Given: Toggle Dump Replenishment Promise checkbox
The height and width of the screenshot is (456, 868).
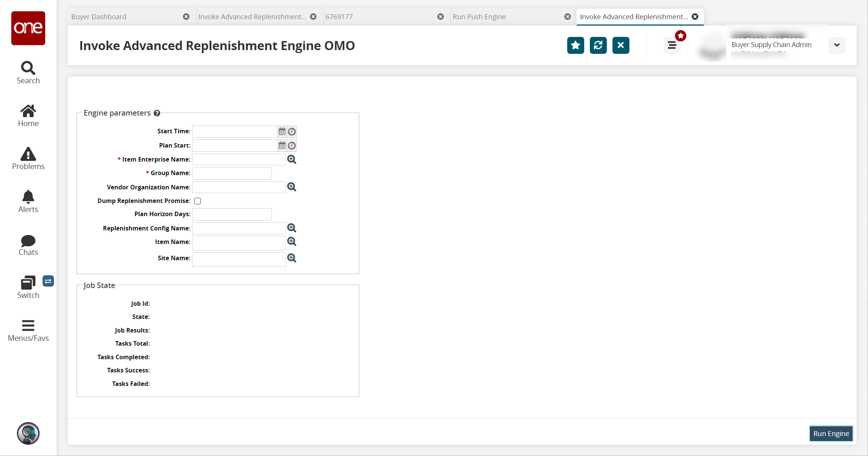Looking at the screenshot, I should click(x=197, y=201).
